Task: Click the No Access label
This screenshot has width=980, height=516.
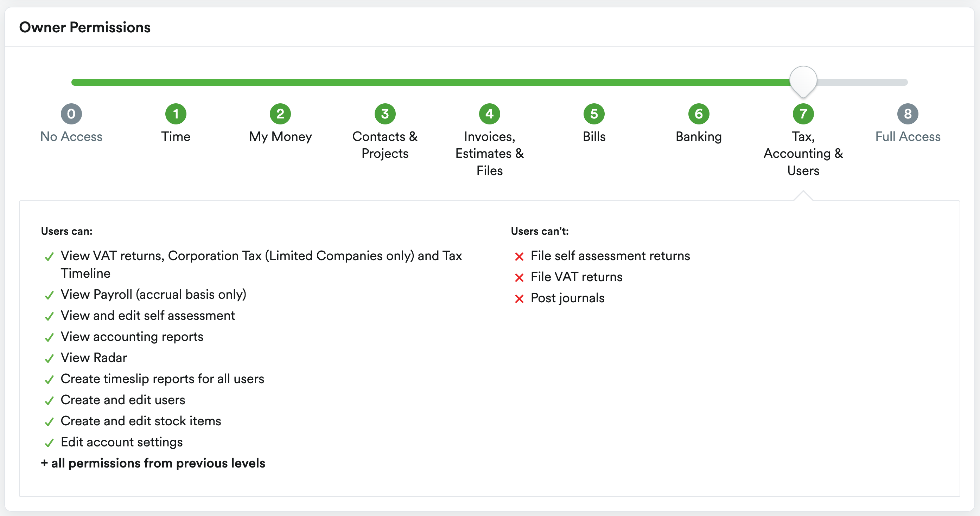Action: point(71,136)
